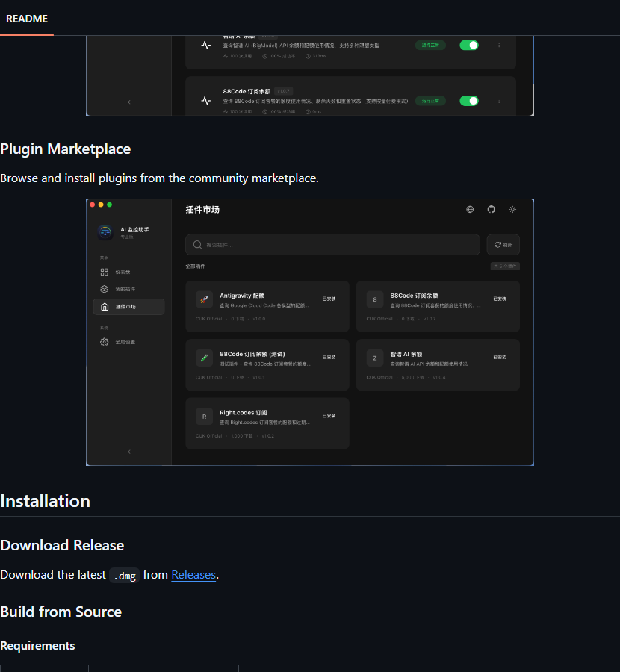
Task: Click 已安装 on the Right.codes 订阅 card
Action: (x=329, y=416)
